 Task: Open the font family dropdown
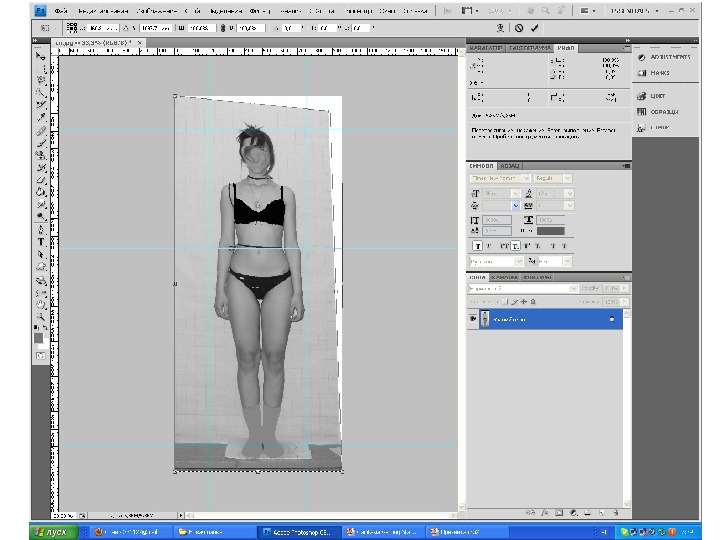click(x=526, y=178)
